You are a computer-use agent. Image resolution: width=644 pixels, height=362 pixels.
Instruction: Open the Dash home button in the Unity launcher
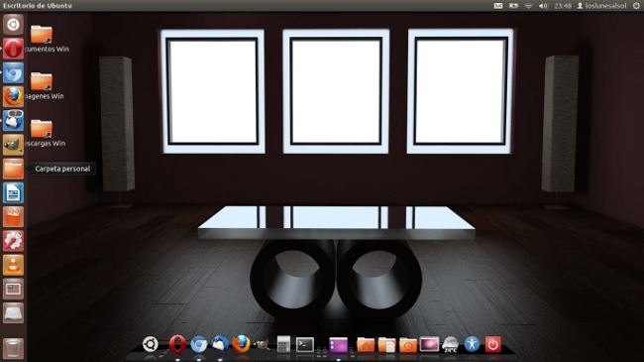point(13,25)
